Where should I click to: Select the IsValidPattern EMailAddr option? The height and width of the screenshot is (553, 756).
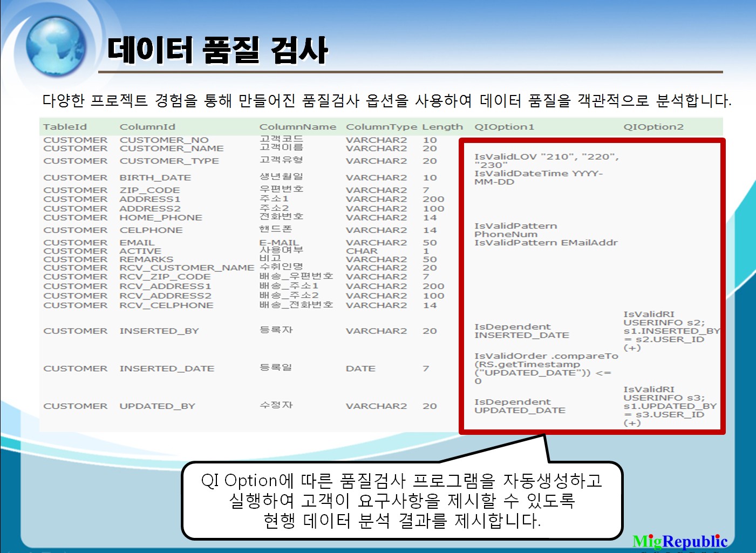click(546, 243)
